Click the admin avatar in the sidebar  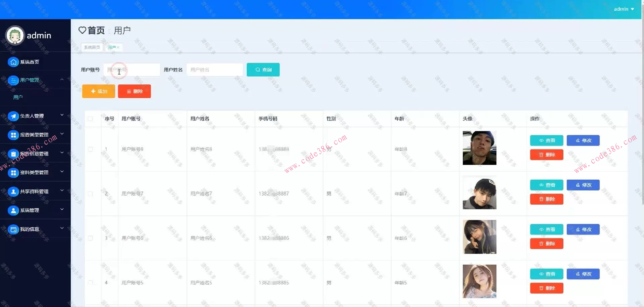coord(15,35)
